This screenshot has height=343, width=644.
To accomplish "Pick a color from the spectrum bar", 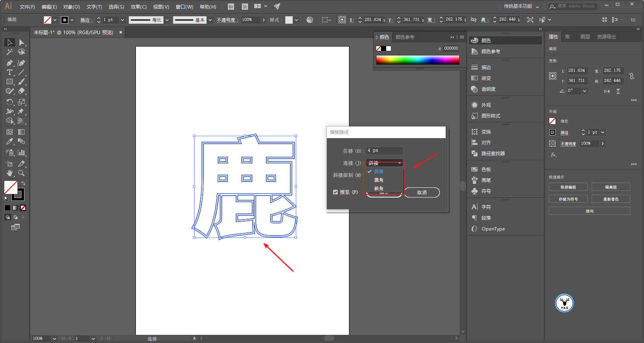I will tap(418, 60).
